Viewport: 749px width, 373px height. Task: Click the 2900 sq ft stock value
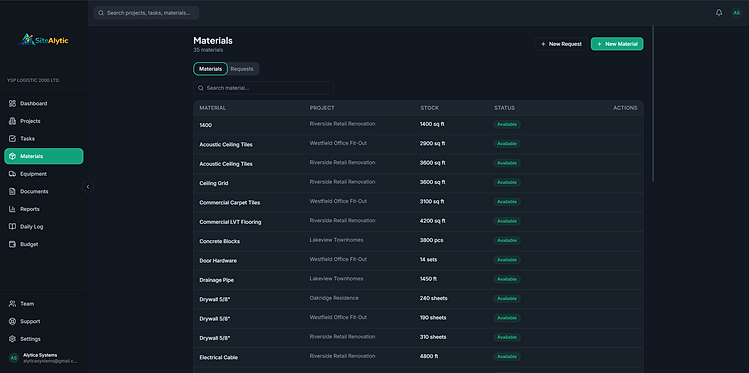pos(432,143)
